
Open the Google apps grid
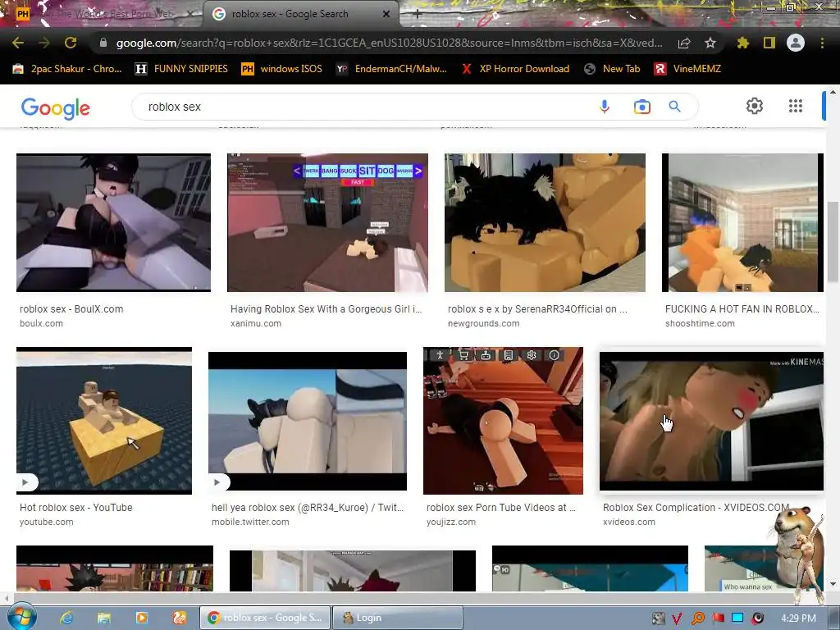pos(796,106)
